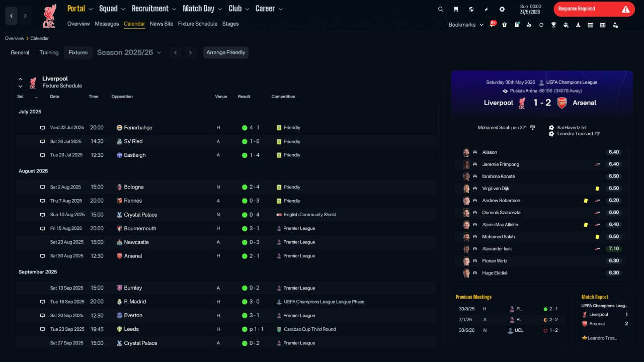Click the Response Required button
This screenshot has height=362, width=644.
click(x=594, y=9)
